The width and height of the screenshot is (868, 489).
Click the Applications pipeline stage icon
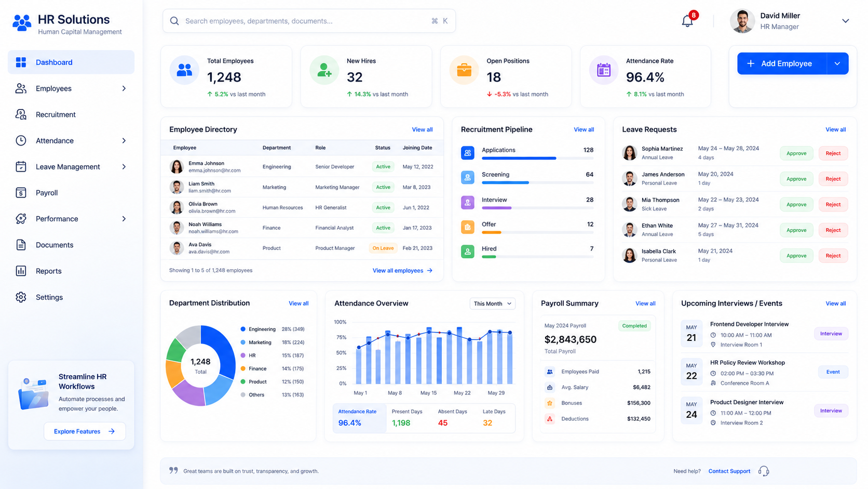tap(467, 153)
